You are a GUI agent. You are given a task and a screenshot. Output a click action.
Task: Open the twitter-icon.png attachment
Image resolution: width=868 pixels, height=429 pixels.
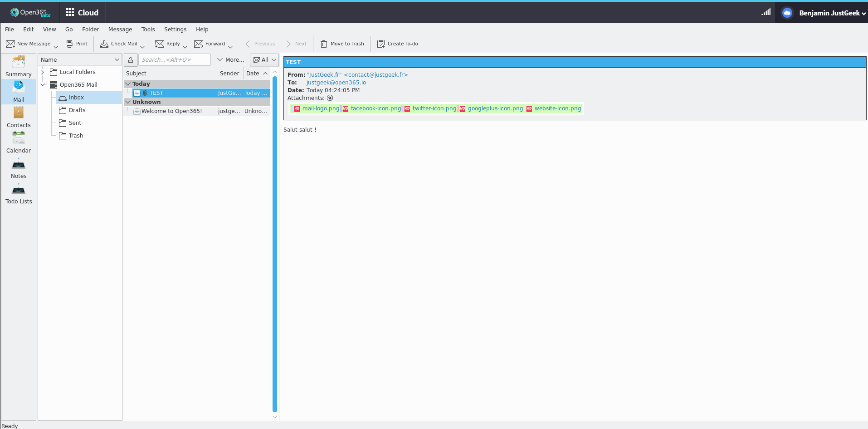tap(430, 108)
